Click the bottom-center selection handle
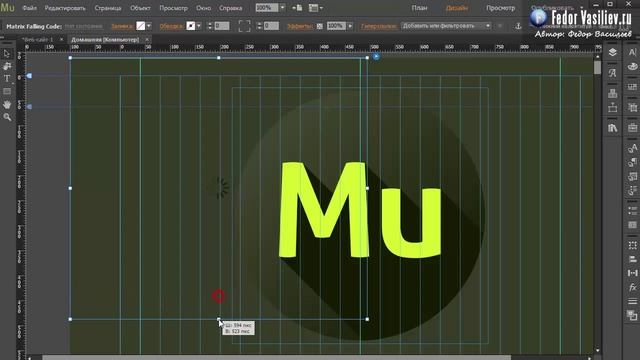Image resolution: width=640 pixels, height=360 pixels. click(219, 319)
